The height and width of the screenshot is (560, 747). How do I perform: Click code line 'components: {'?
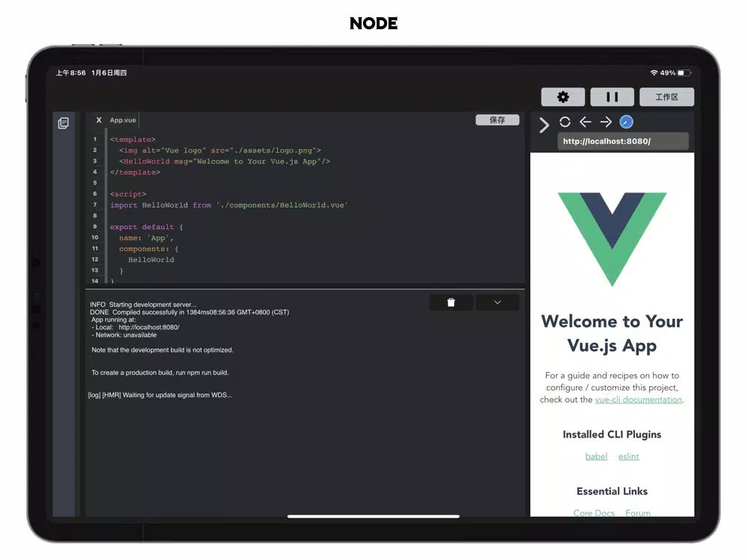click(149, 249)
